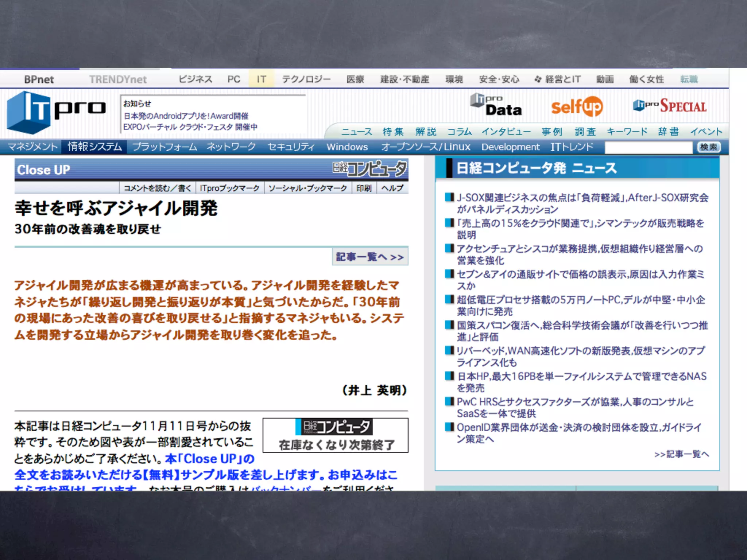The image size is (747, 560).
Task: Open the ITpro Data logo
Action: tap(496, 105)
